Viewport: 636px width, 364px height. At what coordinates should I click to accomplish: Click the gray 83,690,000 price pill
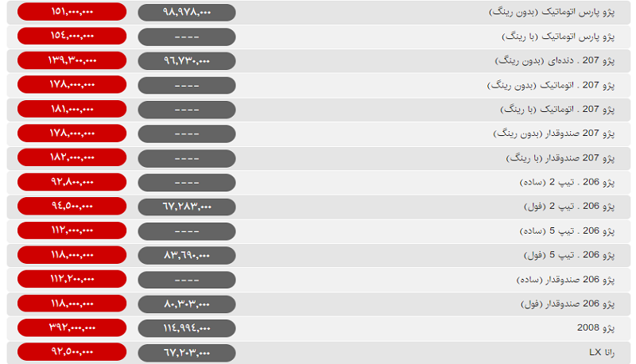[x=187, y=255]
